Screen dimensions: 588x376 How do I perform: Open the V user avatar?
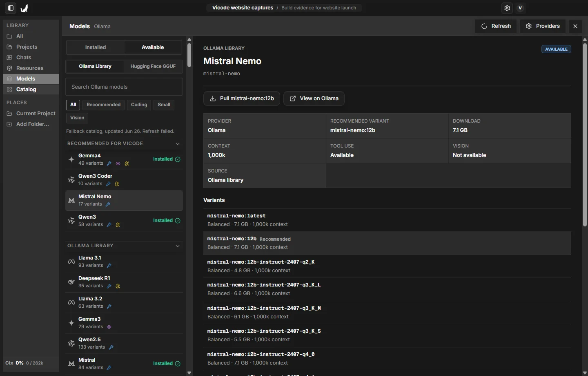pyautogui.click(x=520, y=8)
